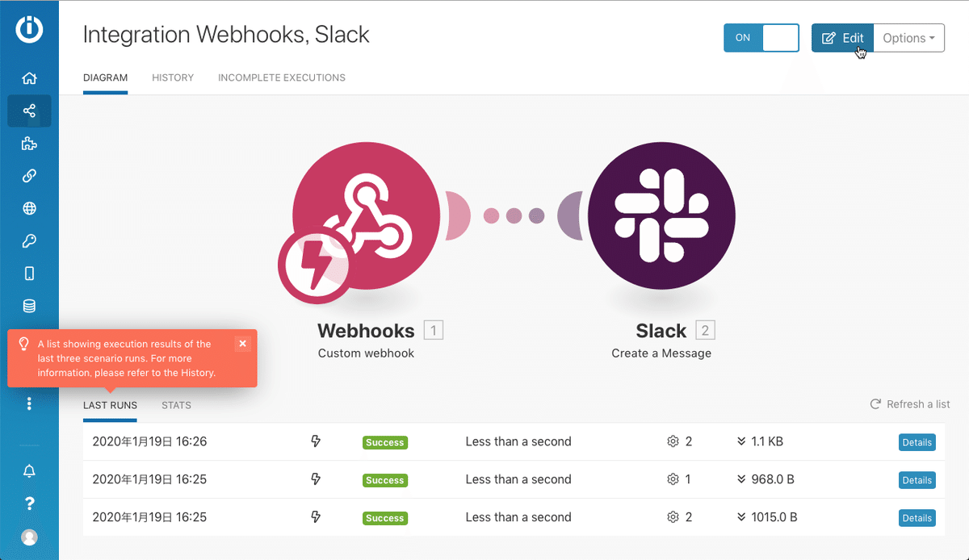Open notifications bell icon
The width and height of the screenshot is (969, 560).
click(29, 470)
